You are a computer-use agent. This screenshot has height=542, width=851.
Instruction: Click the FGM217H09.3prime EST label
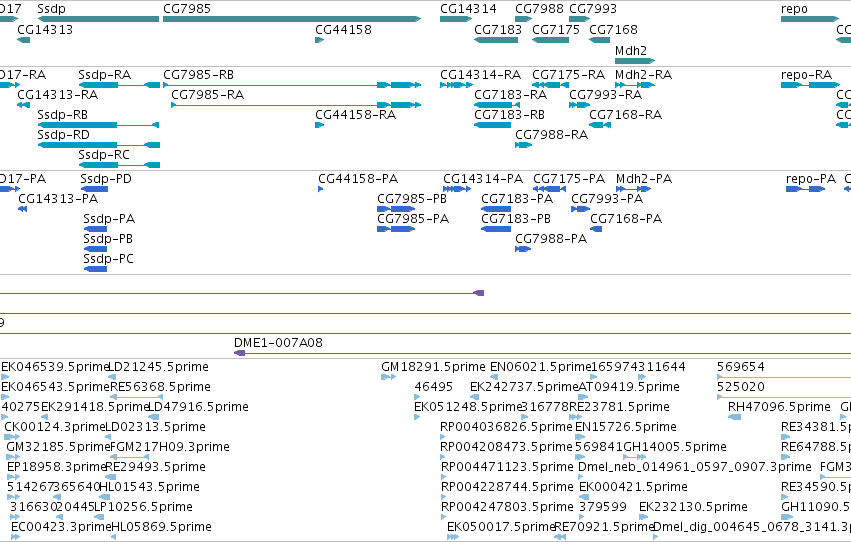169,447
